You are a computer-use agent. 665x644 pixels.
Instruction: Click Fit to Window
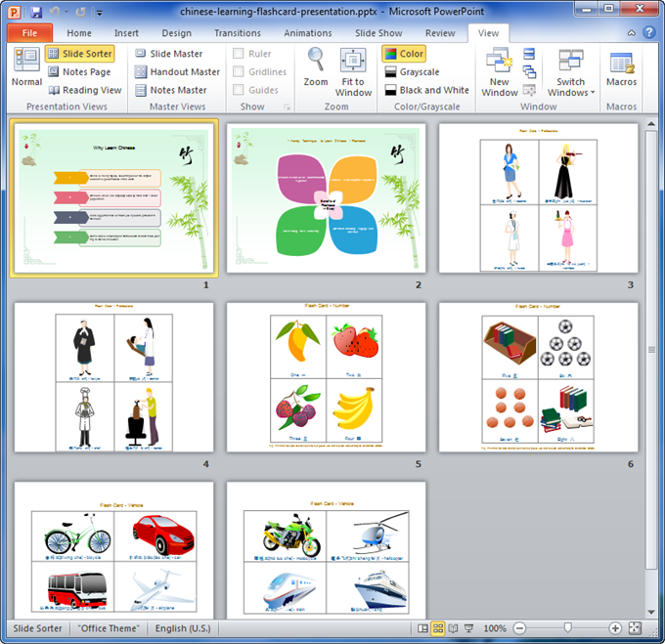pyautogui.click(x=353, y=72)
